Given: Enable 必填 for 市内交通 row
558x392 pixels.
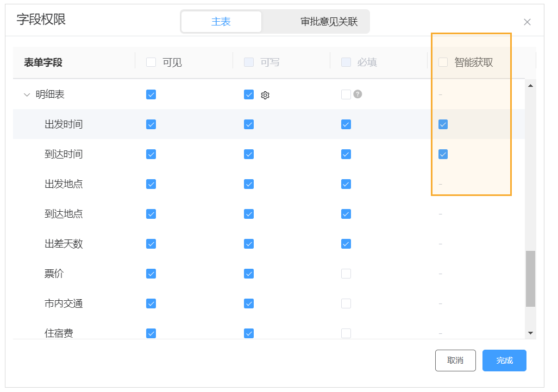Looking at the screenshot, I should click(346, 304).
